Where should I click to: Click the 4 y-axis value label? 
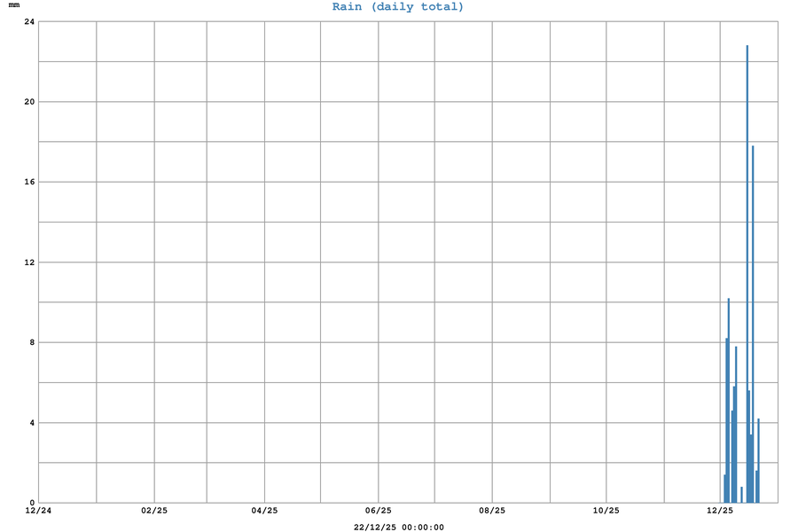pos(32,423)
